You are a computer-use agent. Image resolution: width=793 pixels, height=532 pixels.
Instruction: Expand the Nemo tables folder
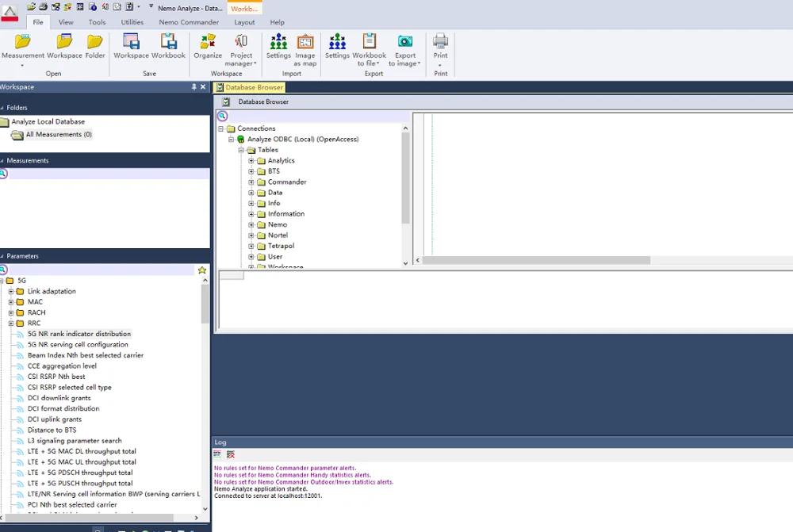[251, 225]
